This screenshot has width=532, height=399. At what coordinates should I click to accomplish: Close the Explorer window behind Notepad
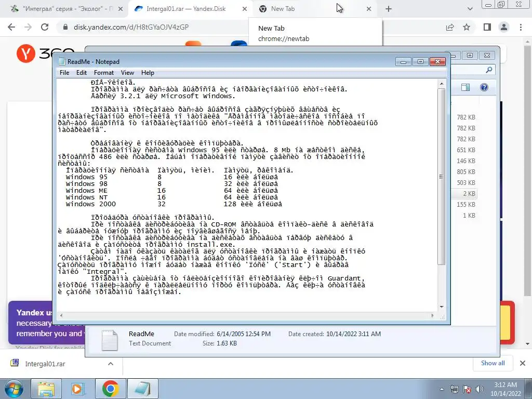[487, 55]
